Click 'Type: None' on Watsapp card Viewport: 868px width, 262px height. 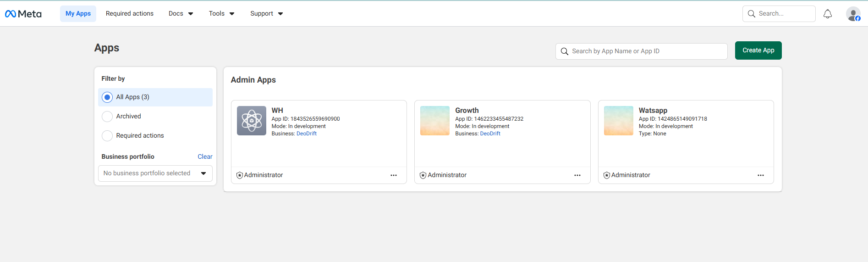653,134
